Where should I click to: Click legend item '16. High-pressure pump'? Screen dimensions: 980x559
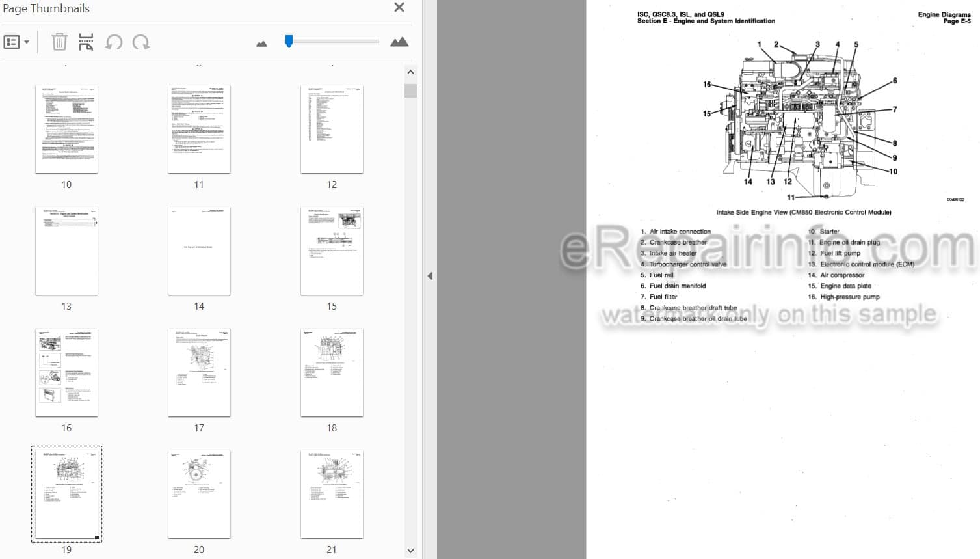[x=843, y=297]
